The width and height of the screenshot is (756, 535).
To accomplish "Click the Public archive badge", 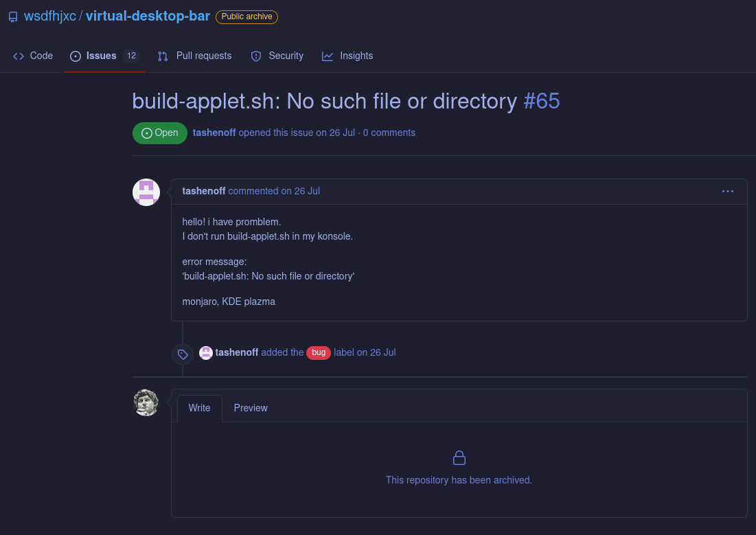I will point(247,17).
